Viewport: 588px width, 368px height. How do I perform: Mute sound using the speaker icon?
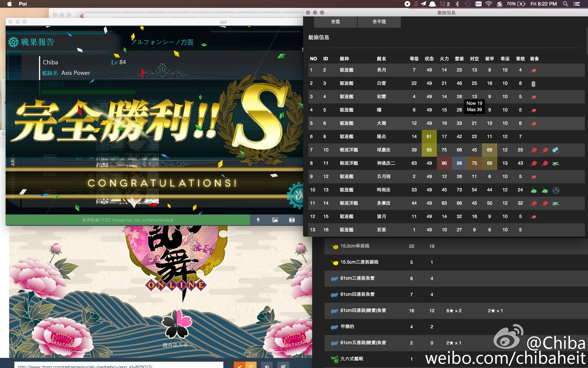tap(267, 366)
